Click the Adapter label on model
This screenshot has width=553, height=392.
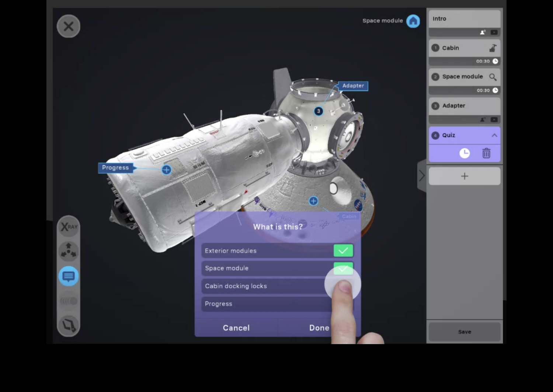pos(353,86)
